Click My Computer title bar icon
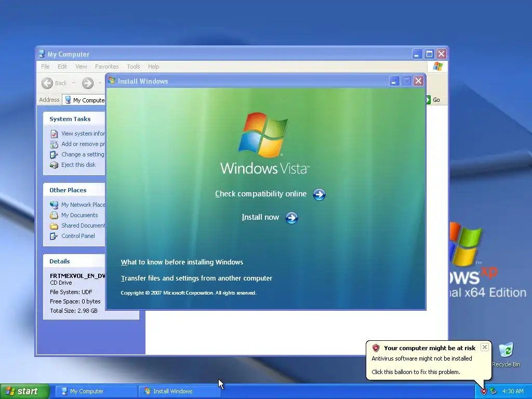The width and height of the screenshot is (532, 399). point(42,54)
